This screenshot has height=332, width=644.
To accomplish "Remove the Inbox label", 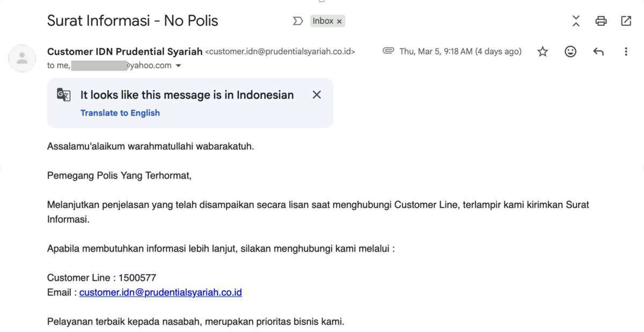I will click(x=339, y=21).
